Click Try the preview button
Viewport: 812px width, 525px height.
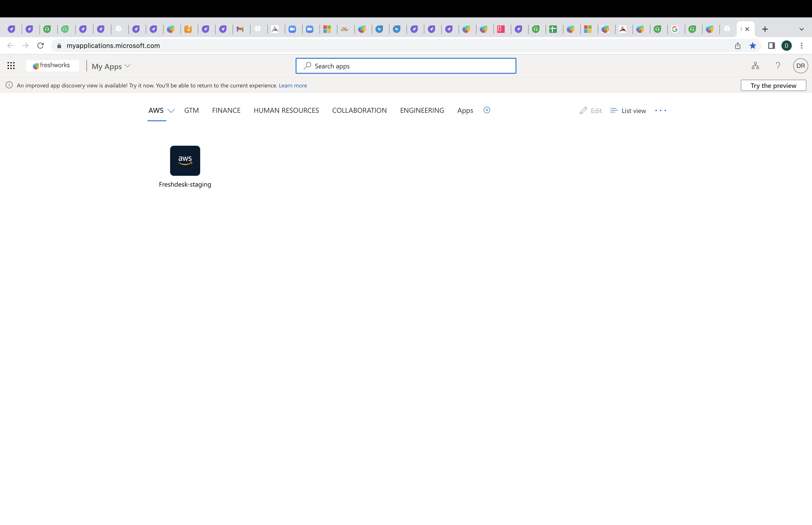773,86
